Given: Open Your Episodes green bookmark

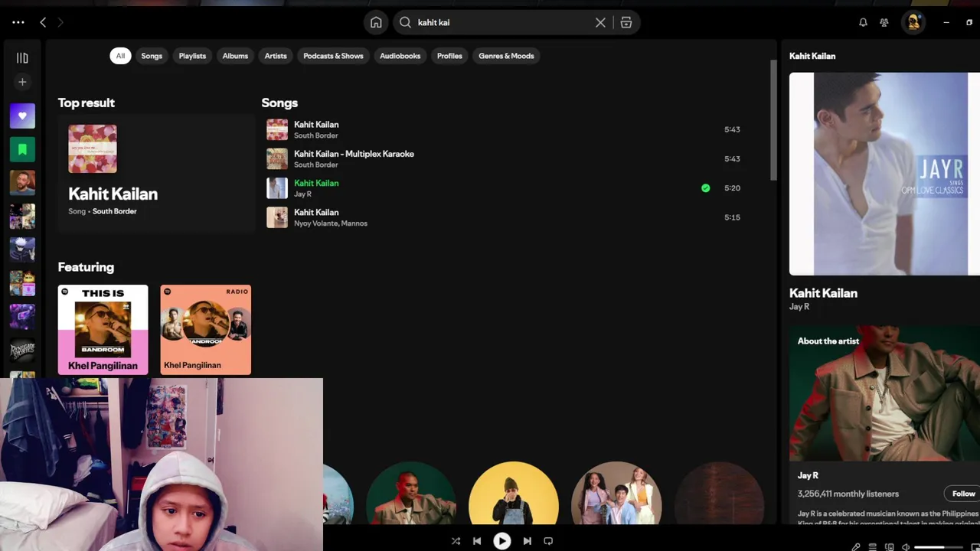Looking at the screenshot, I should (22, 149).
